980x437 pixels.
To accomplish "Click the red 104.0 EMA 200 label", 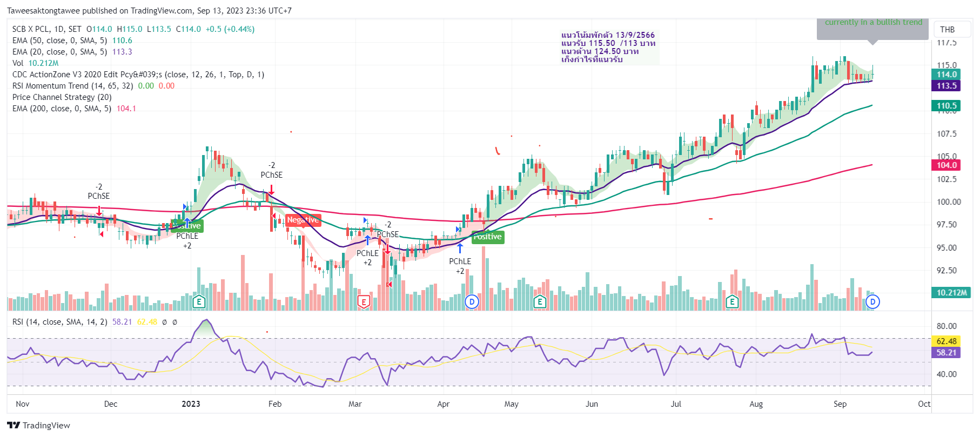I will coord(947,165).
